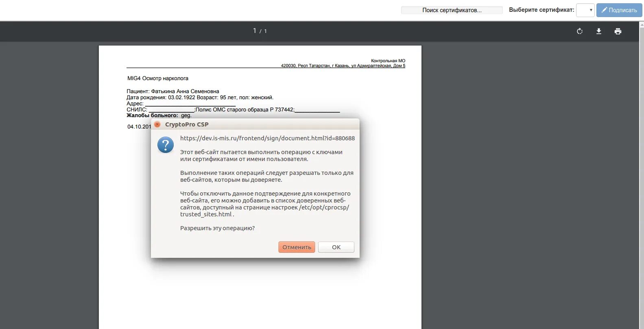Click the dev.is-mis.ru URL in dialog
The width and height of the screenshot is (644, 329).
[x=267, y=138]
